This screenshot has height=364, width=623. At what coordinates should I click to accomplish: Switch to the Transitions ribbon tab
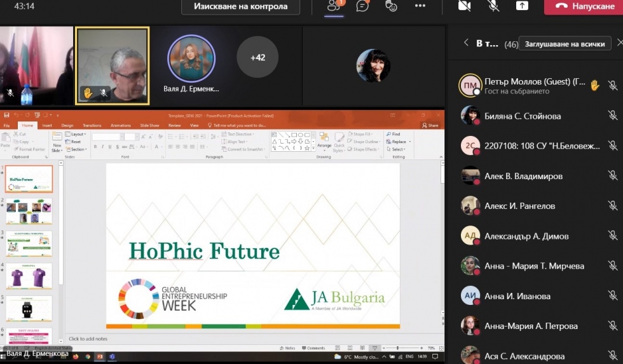click(x=92, y=125)
